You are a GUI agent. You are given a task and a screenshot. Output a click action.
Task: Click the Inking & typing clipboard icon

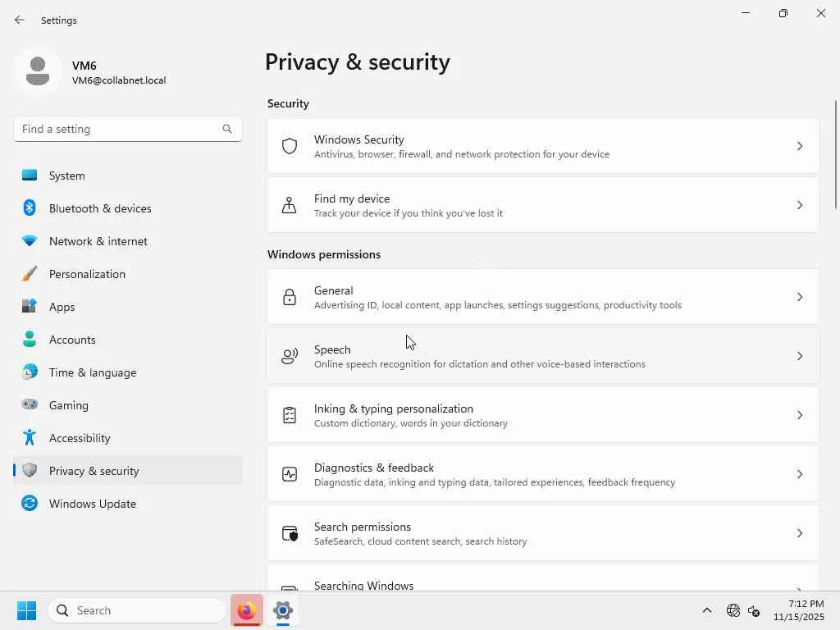point(290,415)
